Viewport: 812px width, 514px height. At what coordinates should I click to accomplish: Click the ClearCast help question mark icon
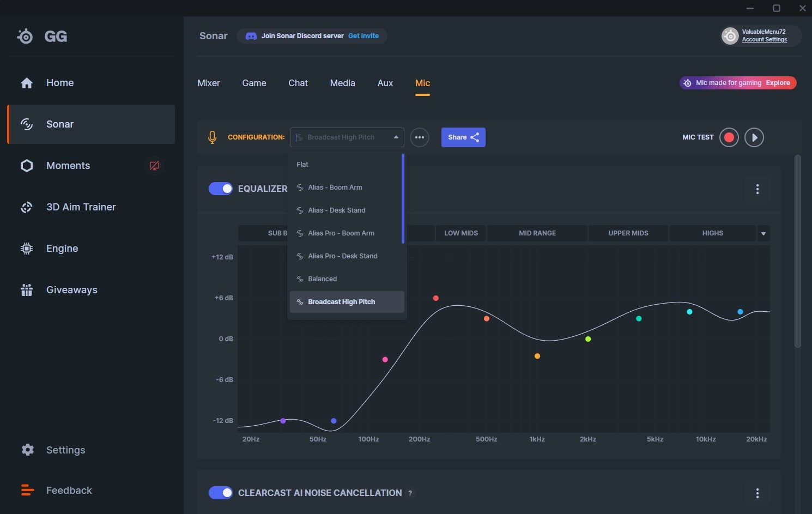(x=410, y=493)
